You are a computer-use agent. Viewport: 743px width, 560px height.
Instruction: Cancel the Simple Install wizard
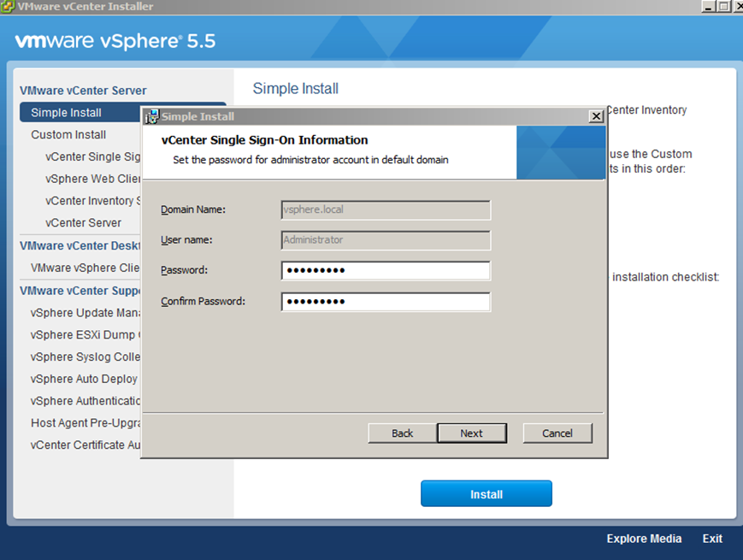[x=557, y=433]
